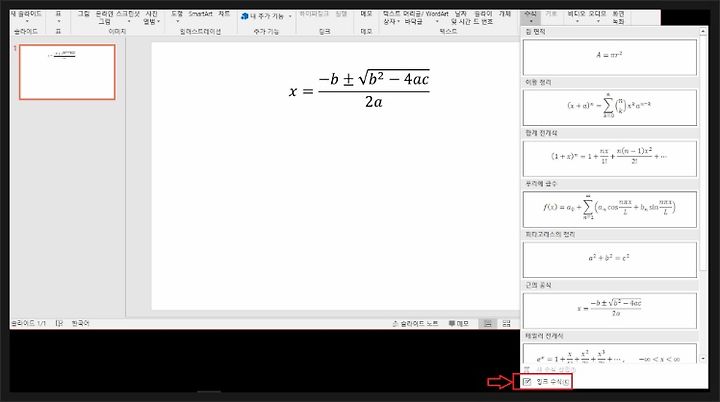Open the Table (표) dropdown
Image resolution: width=720 pixels, height=402 pixels.
[58, 17]
